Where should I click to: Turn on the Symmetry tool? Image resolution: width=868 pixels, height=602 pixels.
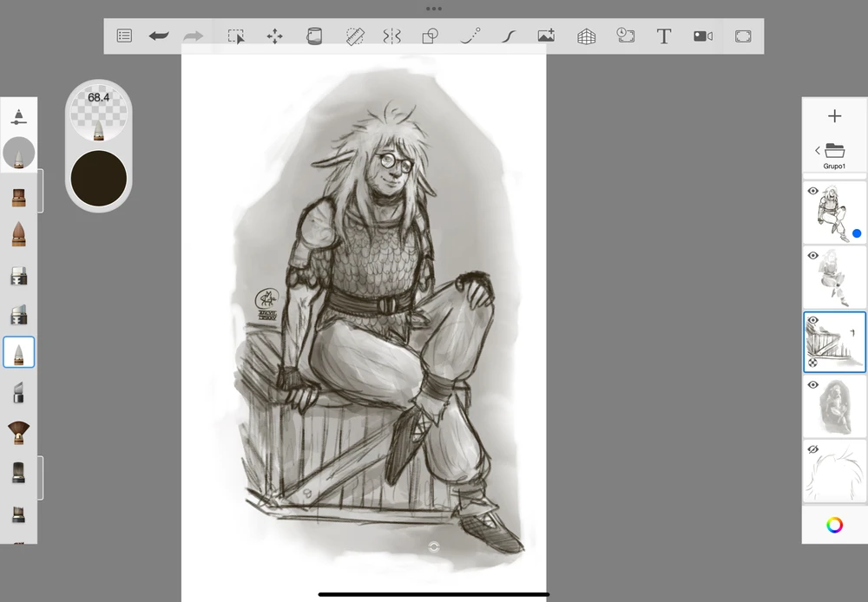tap(392, 36)
